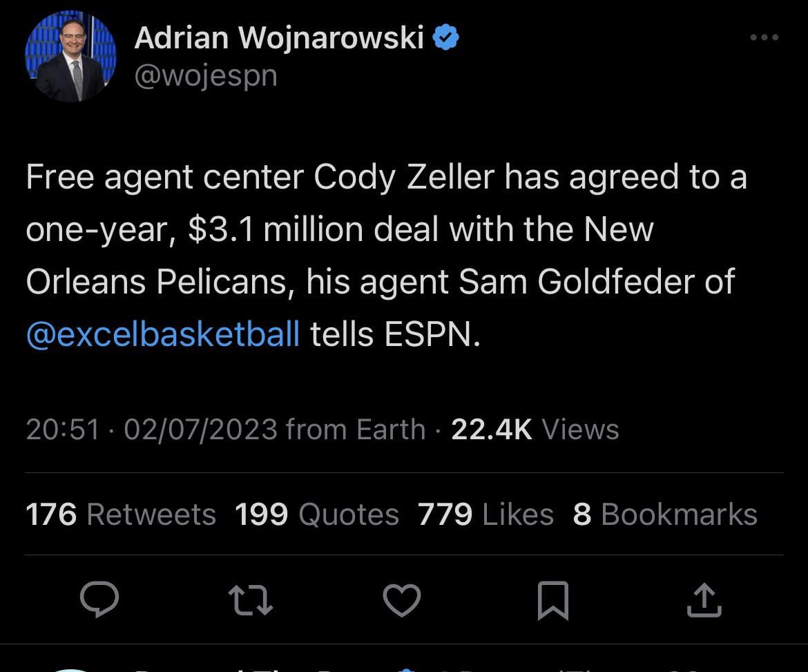Image resolution: width=808 pixels, height=672 pixels.
Task: Open the share arrow icon
Action: pyautogui.click(x=704, y=599)
